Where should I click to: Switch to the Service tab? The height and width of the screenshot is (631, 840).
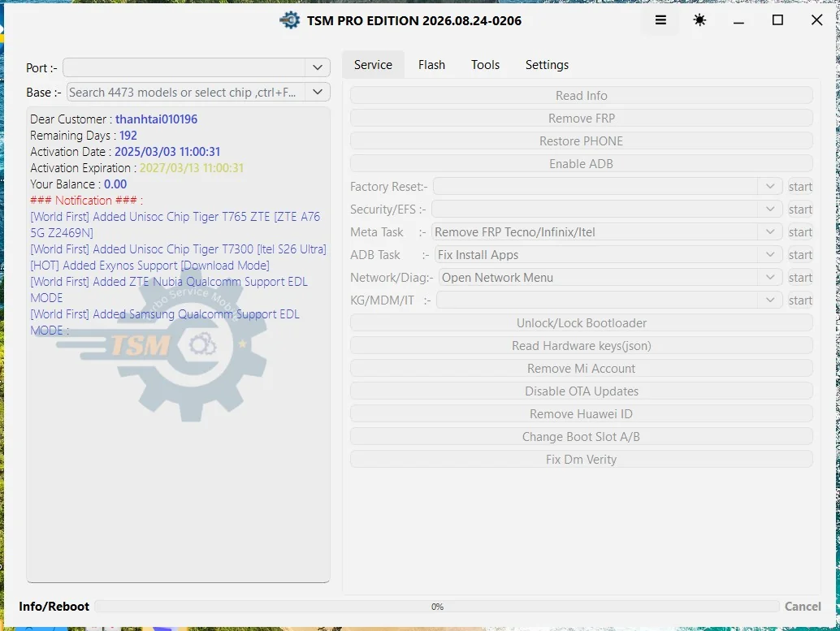pos(373,65)
